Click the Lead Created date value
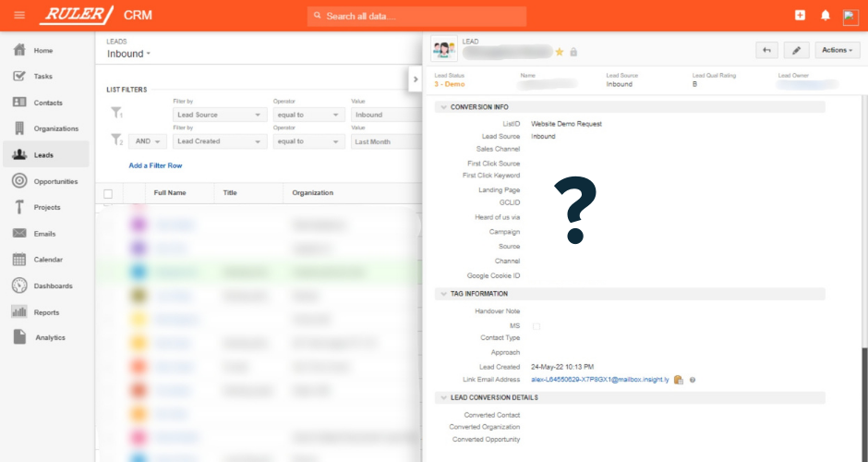Image resolution: width=868 pixels, height=462 pixels. point(562,367)
